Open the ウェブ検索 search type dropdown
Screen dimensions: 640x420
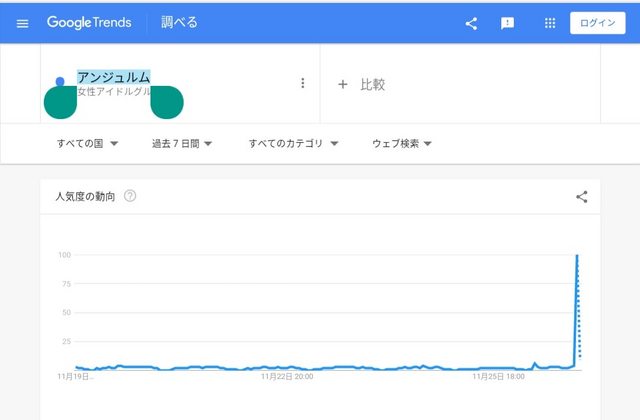click(402, 143)
